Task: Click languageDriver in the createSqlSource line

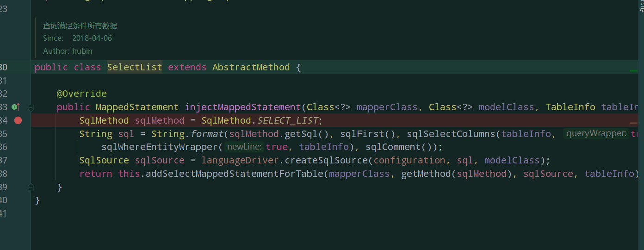Action: click(x=240, y=160)
